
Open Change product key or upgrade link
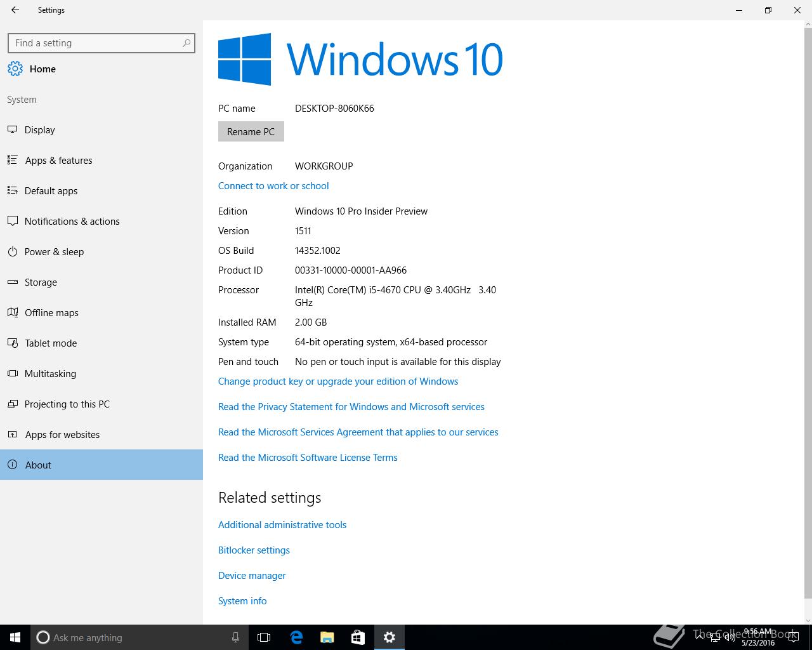point(338,381)
